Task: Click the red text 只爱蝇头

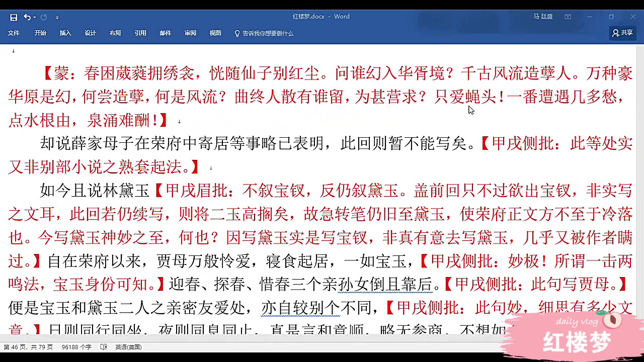Action: [x=466, y=97]
